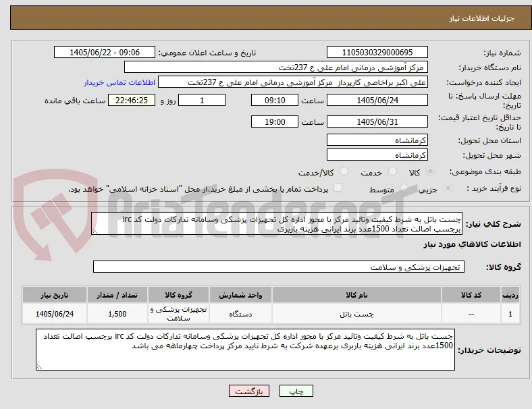Click the اطلاعات کالاهای مورد نیاز heading

coord(472,244)
